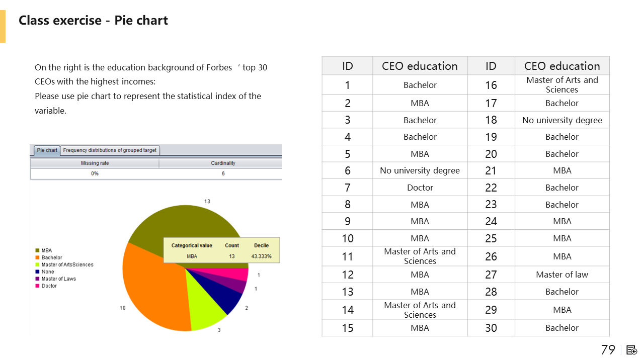Click the Cardinality column header

(223, 163)
